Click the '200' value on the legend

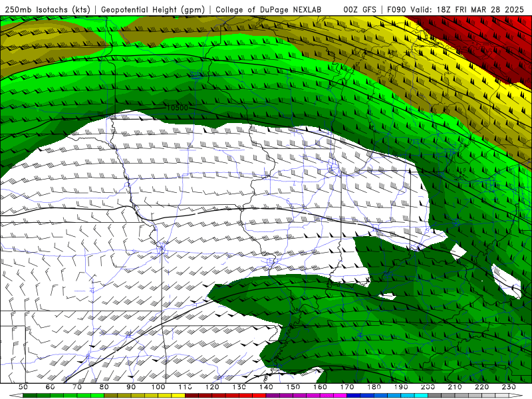click(x=428, y=387)
